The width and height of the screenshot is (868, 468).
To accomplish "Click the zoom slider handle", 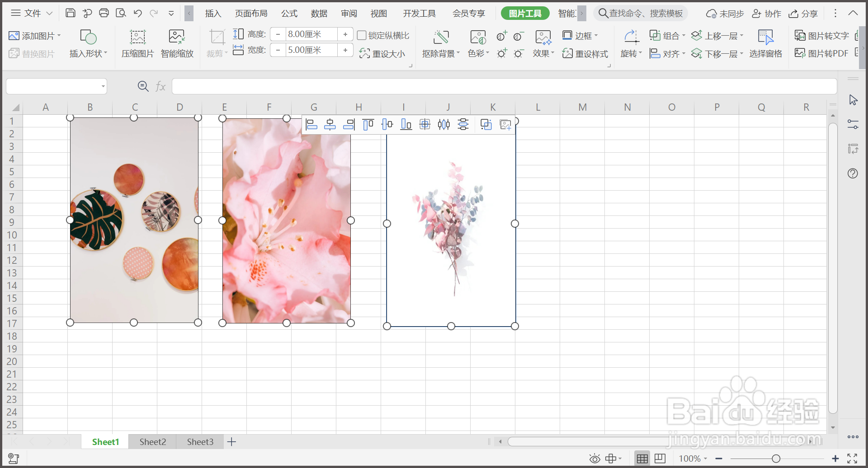I will click(x=776, y=459).
